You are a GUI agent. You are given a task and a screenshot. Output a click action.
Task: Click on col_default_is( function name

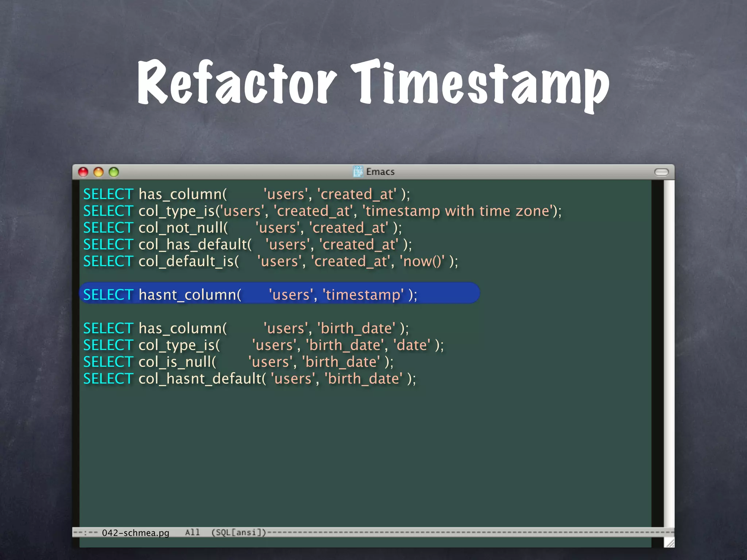point(189,261)
